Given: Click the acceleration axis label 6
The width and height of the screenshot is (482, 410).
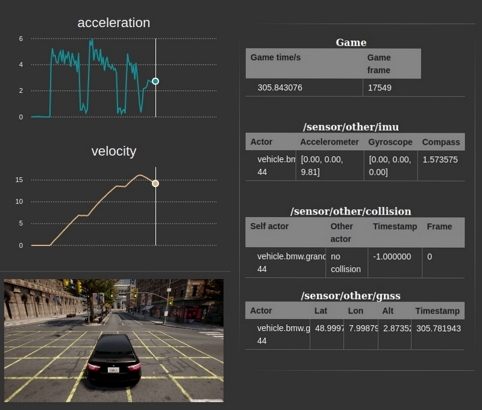Looking at the screenshot, I should pyautogui.click(x=21, y=39).
